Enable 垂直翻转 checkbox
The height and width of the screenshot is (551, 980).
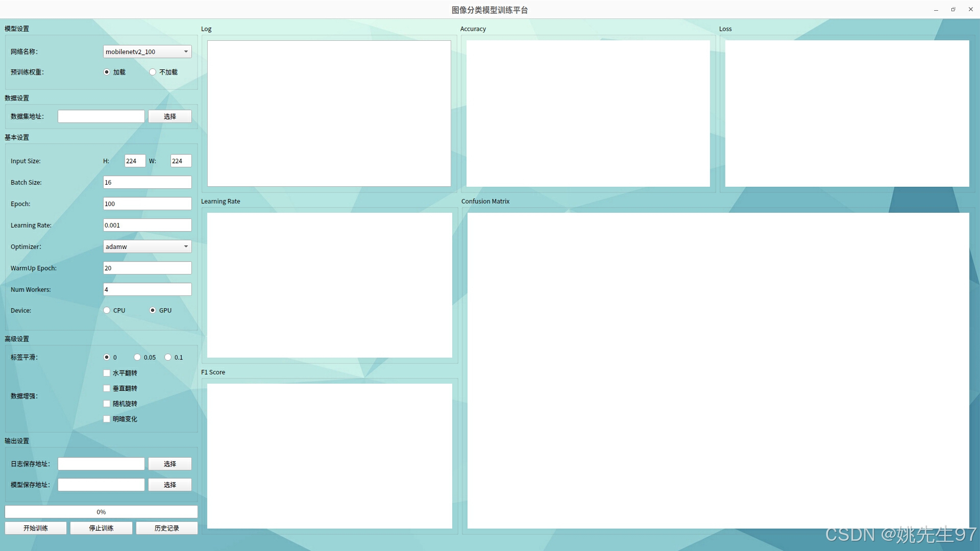point(107,388)
